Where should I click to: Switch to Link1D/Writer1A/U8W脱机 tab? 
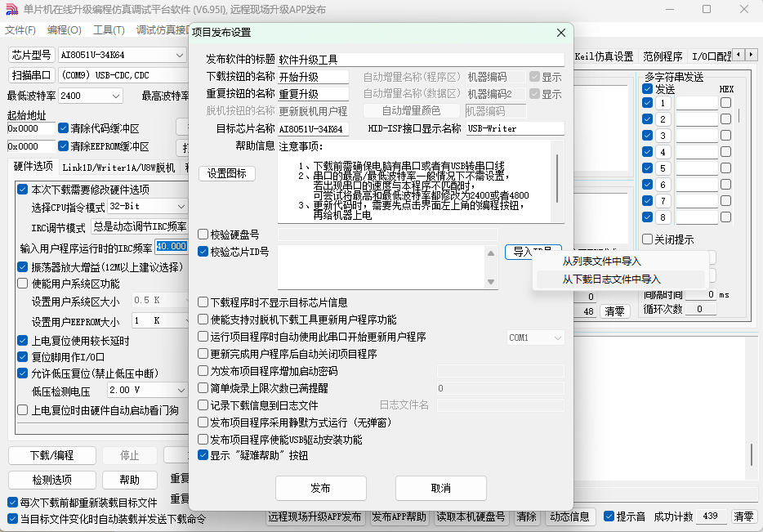pyautogui.click(x=118, y=168)
